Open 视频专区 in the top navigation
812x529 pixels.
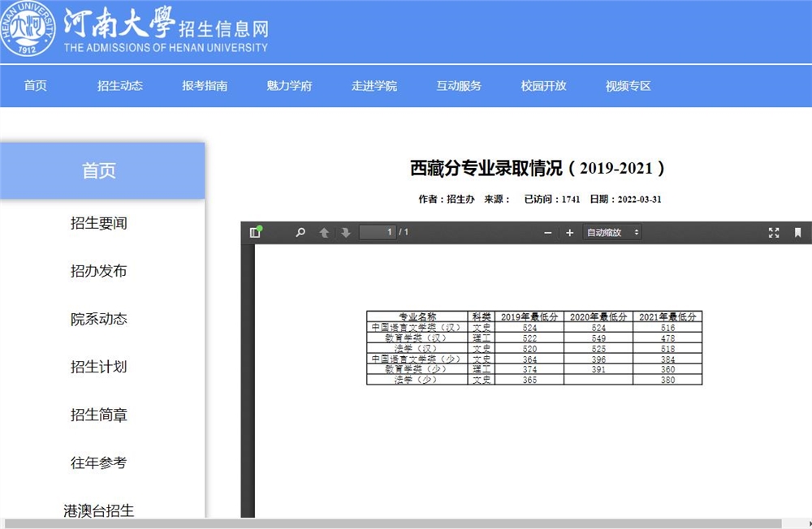point(628,86)
